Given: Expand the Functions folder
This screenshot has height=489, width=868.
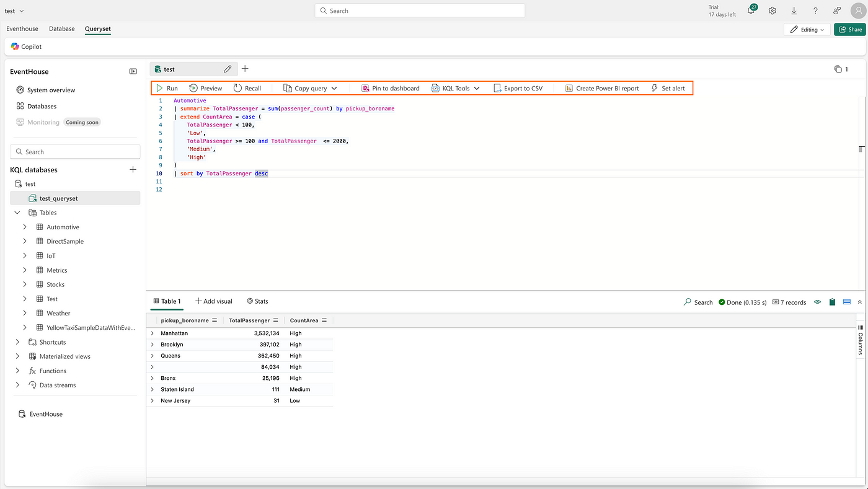Looking at the screenshot, I should tap(17, 371).
